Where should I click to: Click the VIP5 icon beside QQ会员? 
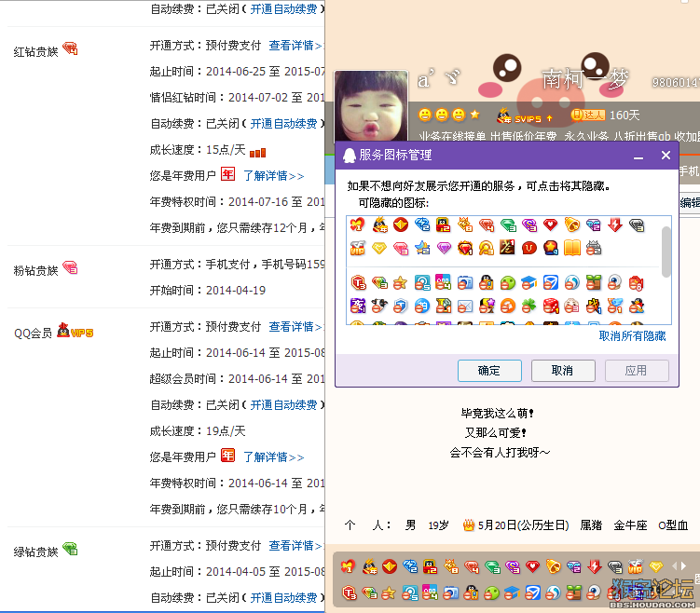75,331
